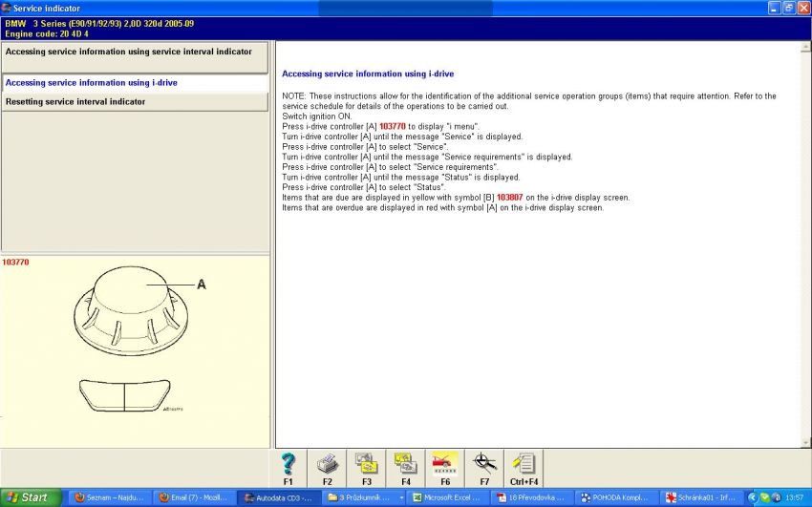812x507 pixels.
Task: Switch to 'Schránka01 - Irf...' taskbar window
Action: point(700,497)
